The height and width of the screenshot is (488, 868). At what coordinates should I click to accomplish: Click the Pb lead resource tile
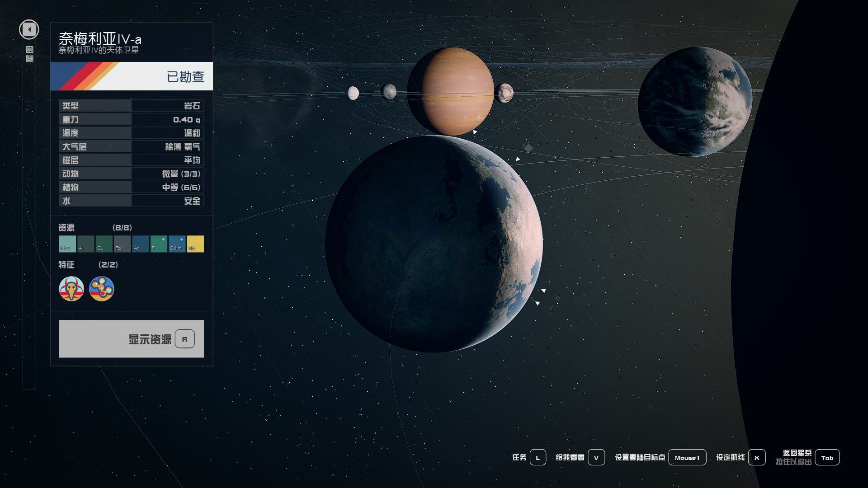(123, 244)
